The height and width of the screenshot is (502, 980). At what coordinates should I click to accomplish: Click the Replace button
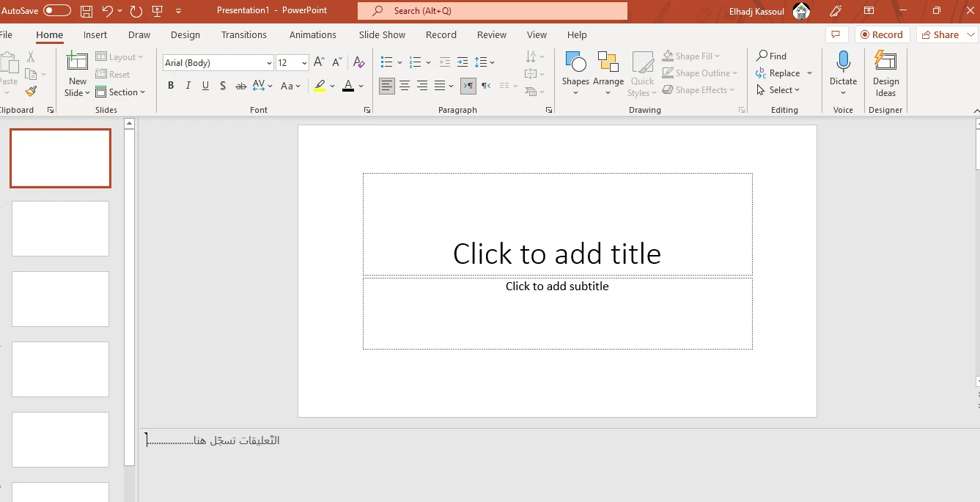pyautogui.click(x=778, y=73)
